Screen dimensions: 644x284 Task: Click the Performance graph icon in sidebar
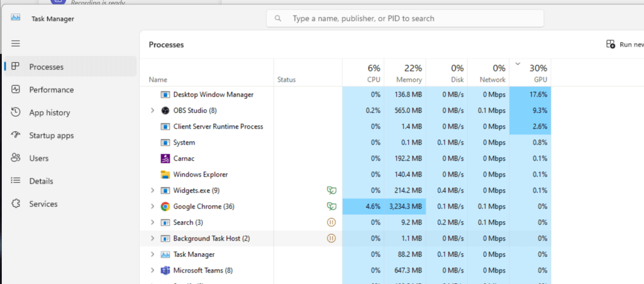coord(16,89)
